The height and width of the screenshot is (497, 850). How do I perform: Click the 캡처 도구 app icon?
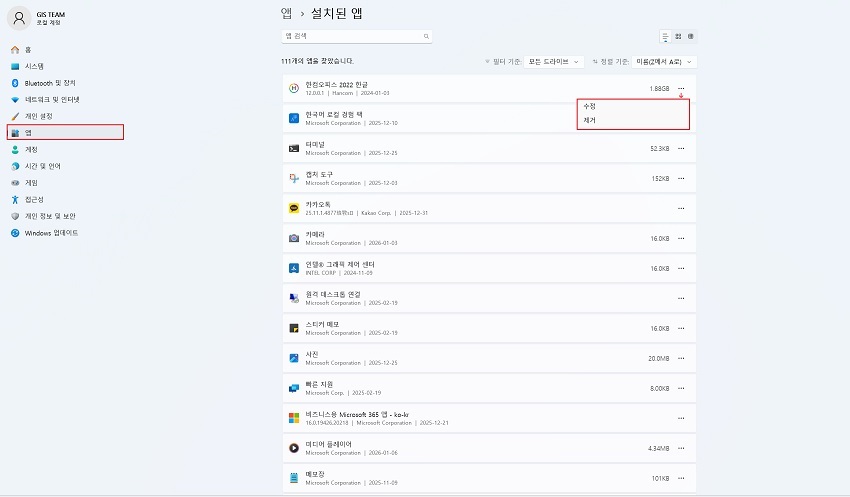(294, 178)
